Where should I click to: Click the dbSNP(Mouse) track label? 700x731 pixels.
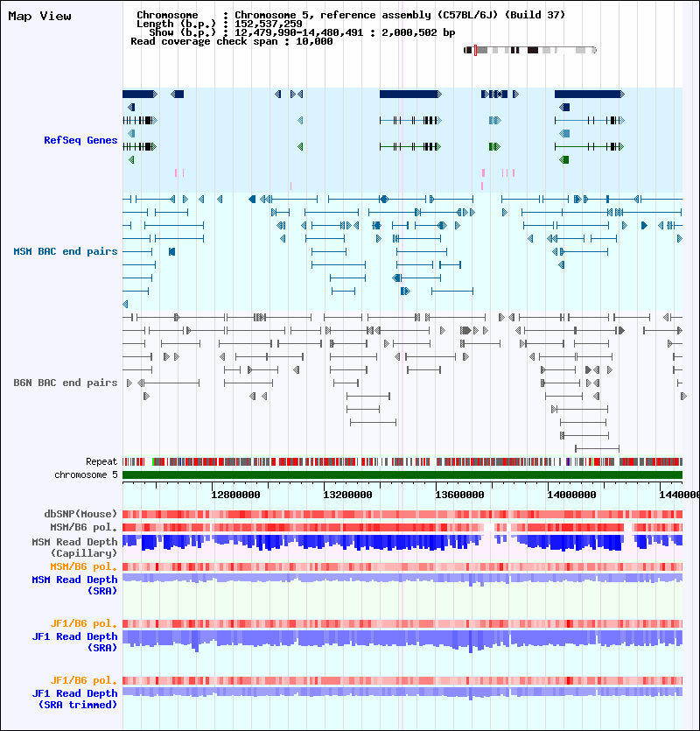coord(80,514)
